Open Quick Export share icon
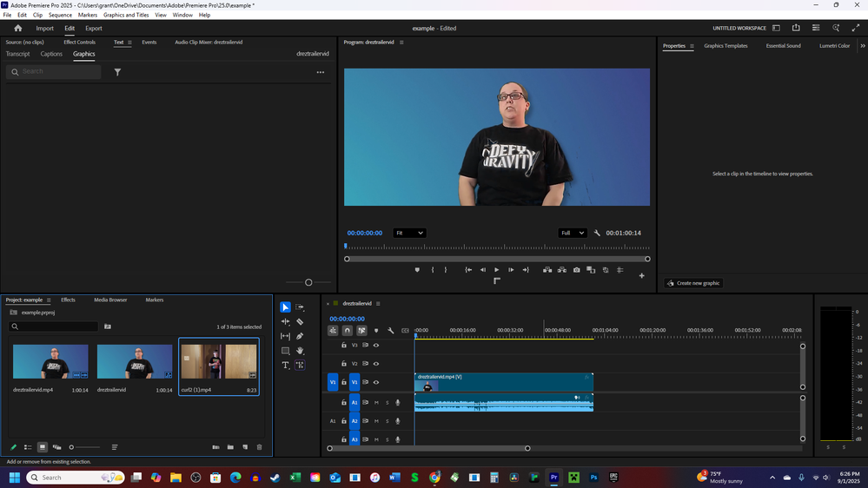The image size is (868, 488). click(796, 28)
